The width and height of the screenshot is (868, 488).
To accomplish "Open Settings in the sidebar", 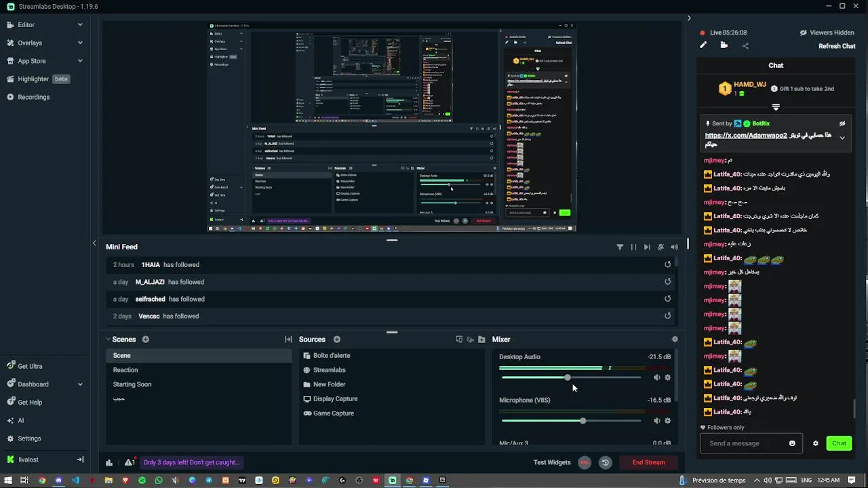I will point(29,439).
